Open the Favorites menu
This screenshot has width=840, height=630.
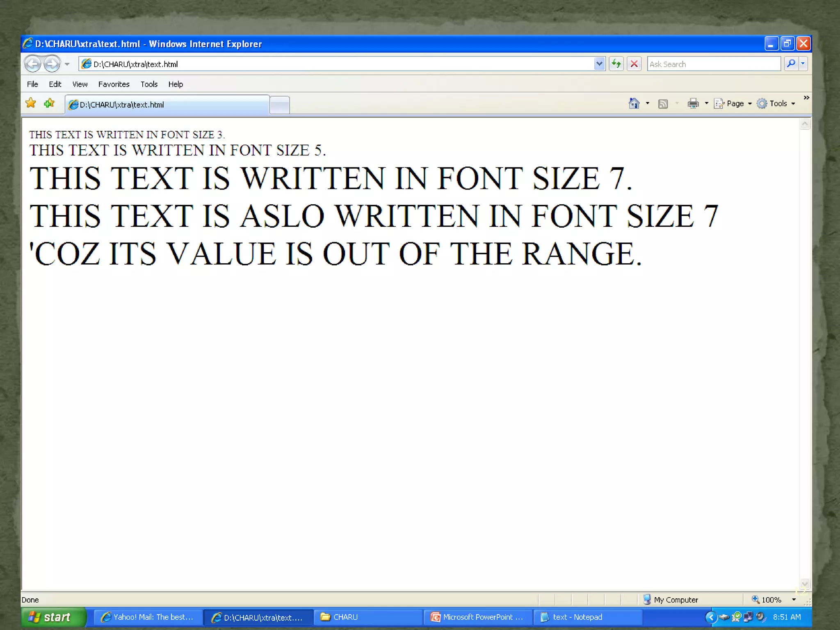point(114,84)
